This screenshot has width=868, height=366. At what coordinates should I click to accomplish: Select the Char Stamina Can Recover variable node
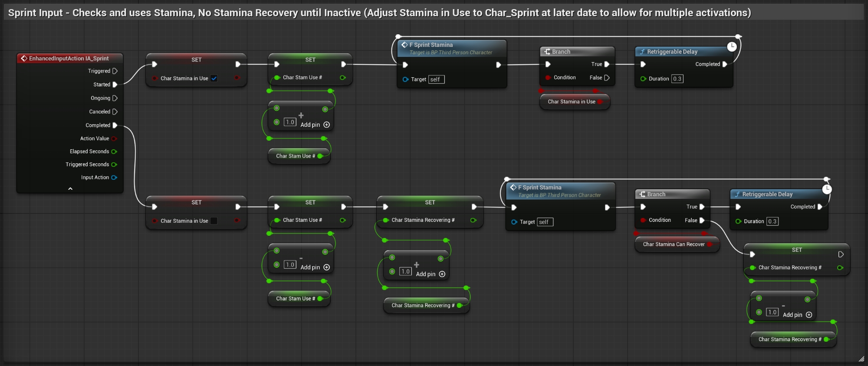coord(673,244)
